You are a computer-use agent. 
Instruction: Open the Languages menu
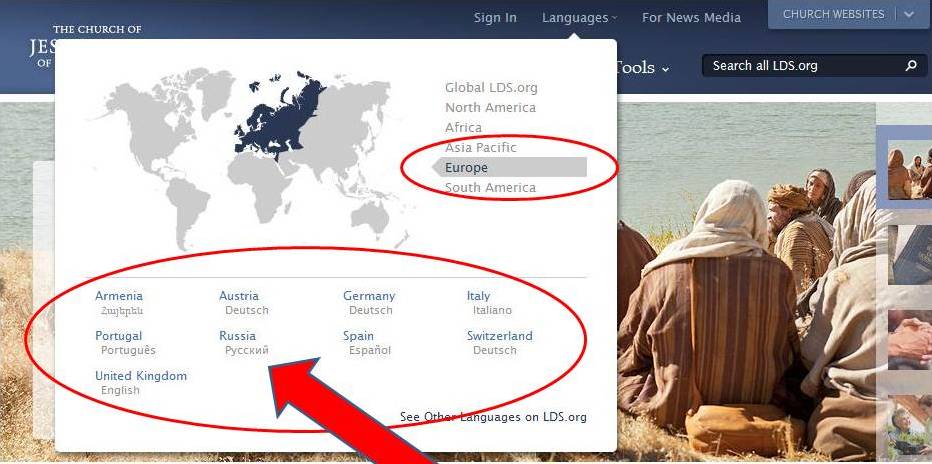point(578,17)
